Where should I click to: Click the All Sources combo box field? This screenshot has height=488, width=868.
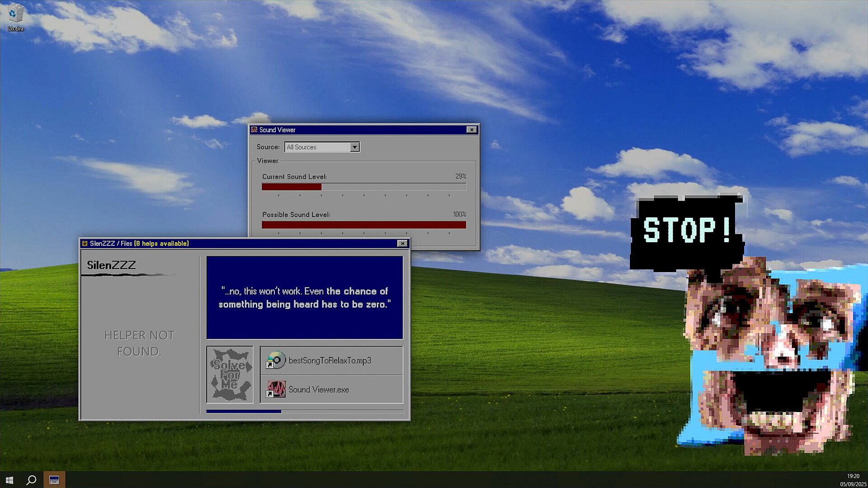(x=317, y=147)
